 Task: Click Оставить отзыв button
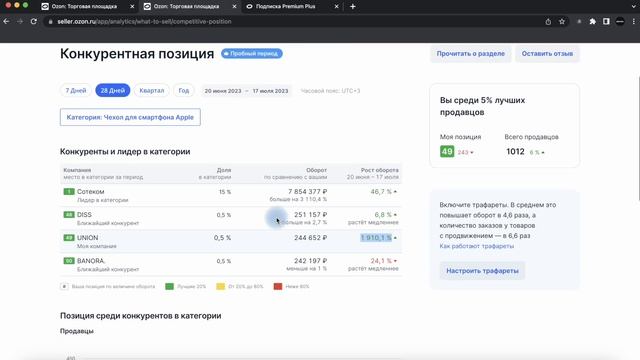(x=547, y=53)
